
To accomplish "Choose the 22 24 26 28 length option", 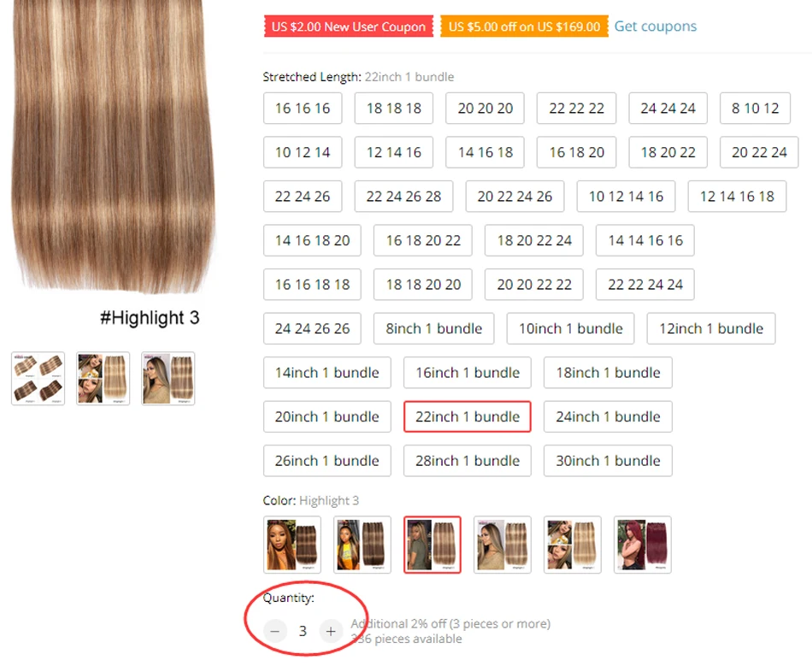I will click(404, 197).
